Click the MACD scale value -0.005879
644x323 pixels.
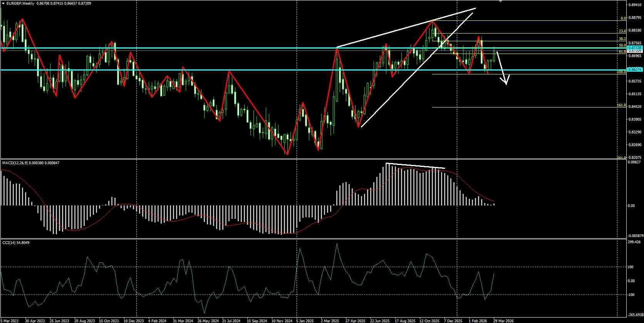pyautogui.click(x=636, y=236)
